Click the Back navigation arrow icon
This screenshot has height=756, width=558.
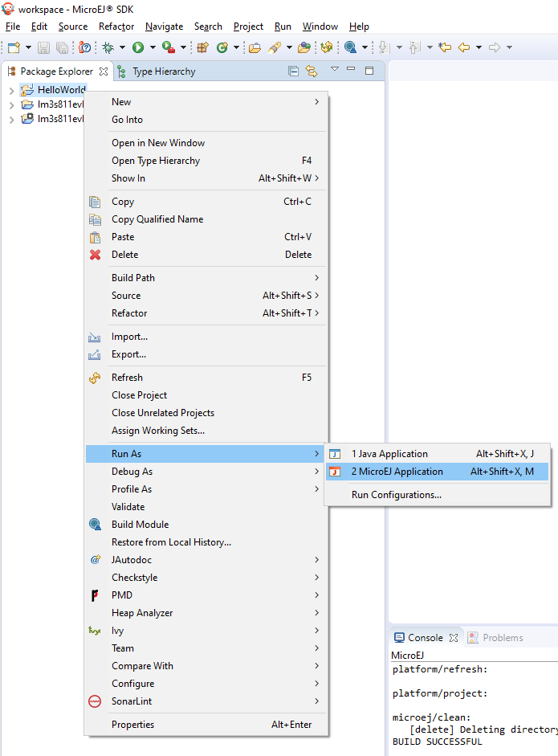(464, 47)
